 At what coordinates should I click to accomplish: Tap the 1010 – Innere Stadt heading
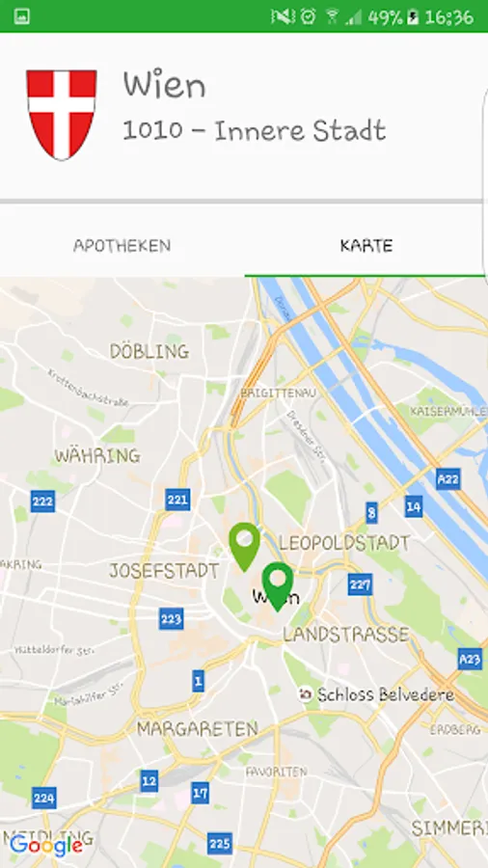coord(254,131)
